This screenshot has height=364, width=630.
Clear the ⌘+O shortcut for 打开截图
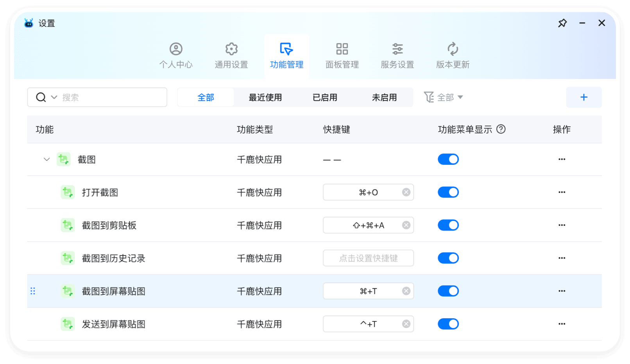coord(406,192)
